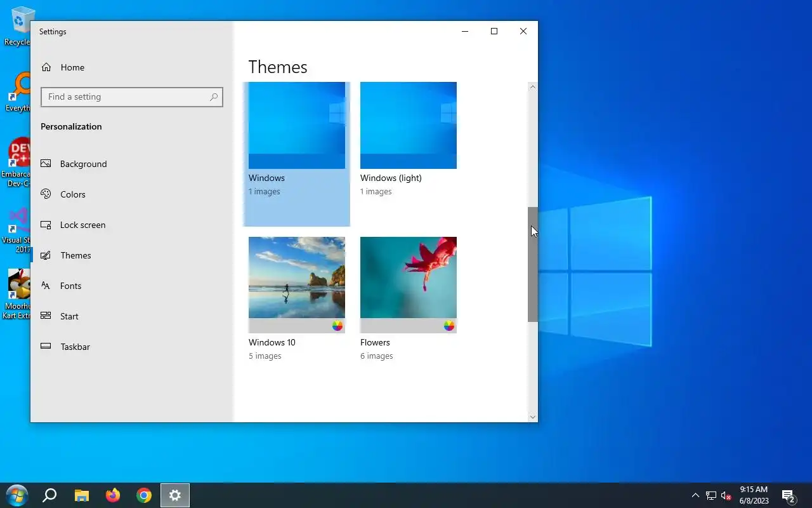Click the color wheel badge on Flowers theme

click(x=449, y=326)
